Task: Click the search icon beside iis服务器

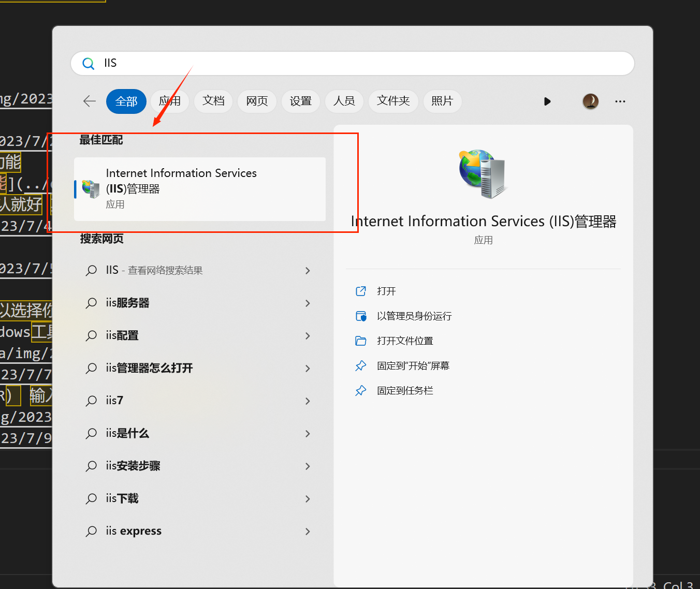Action: coord(91,303)
